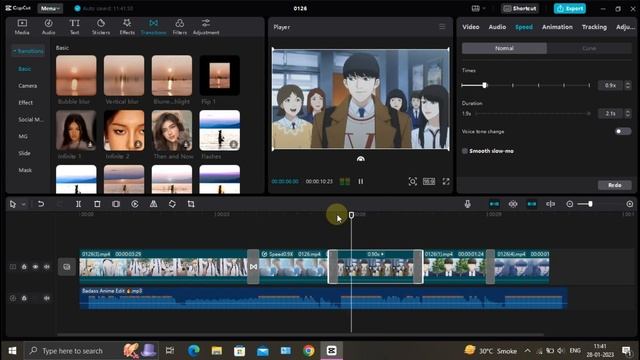Open the Adjustment panel
Image resolution: width=640 pixels, height=360 pixels.
[x=206, y=27]
